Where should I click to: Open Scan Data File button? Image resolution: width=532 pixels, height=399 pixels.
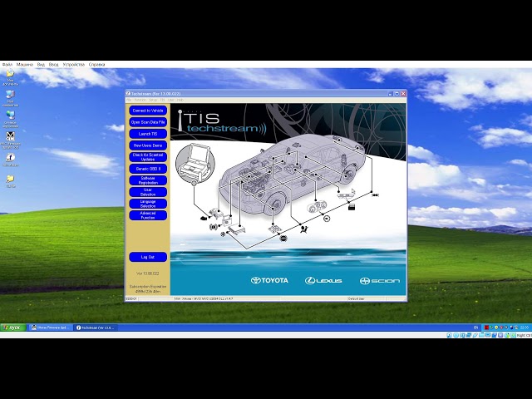click(148, 122)
